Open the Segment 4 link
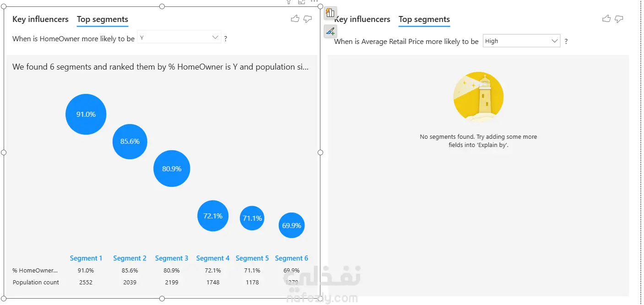This screenshot has height=305, width=644. pos(213,258)
